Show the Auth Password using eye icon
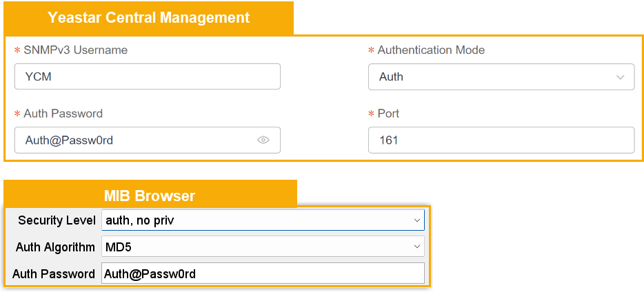644x292 pixels. [263, 140]
